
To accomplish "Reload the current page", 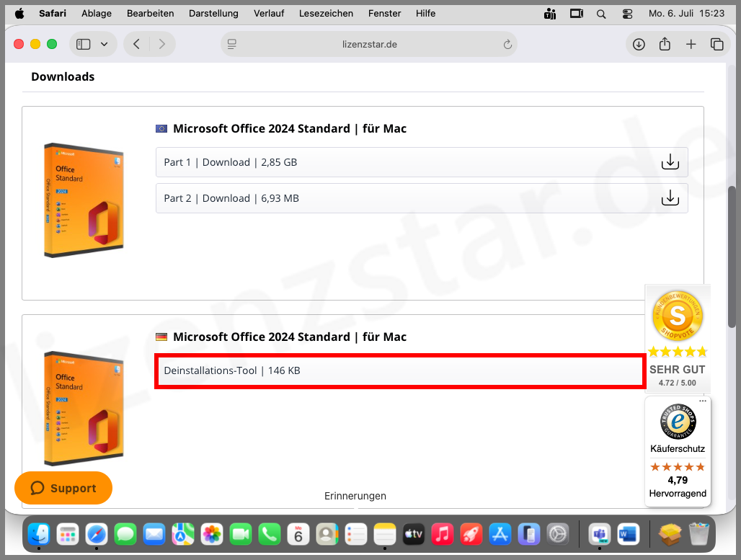I will [x=507, y=45].
